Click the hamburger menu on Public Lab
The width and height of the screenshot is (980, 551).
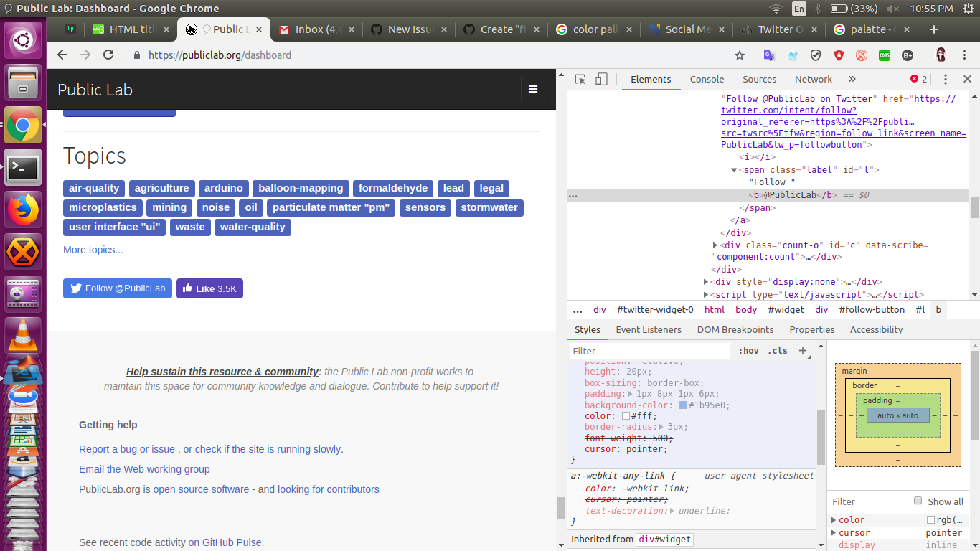point(533,90)
